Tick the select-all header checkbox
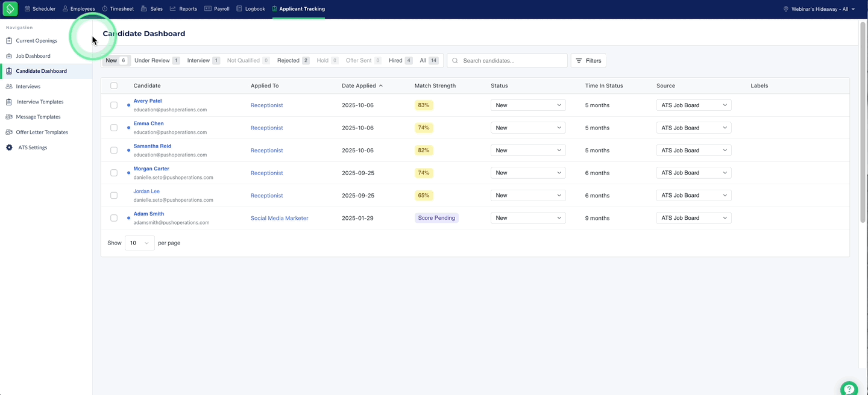 coord(114,86)
